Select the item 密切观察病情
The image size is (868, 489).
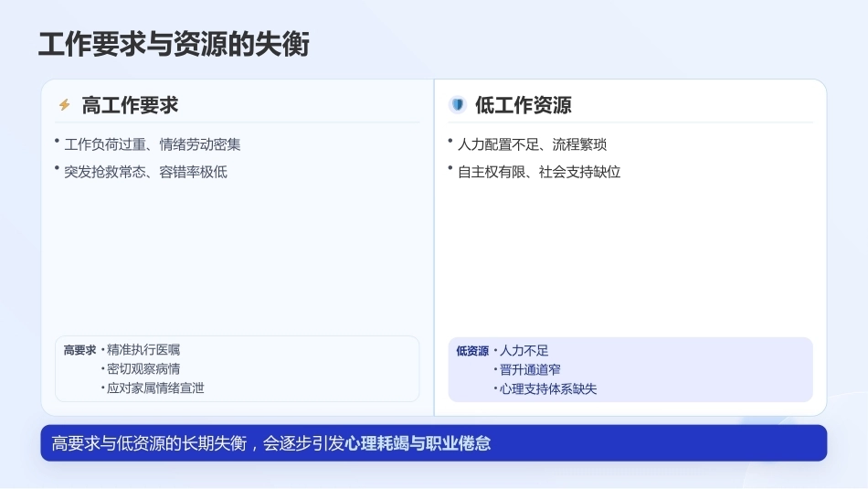pyautogui.click(x=143, y=369)
